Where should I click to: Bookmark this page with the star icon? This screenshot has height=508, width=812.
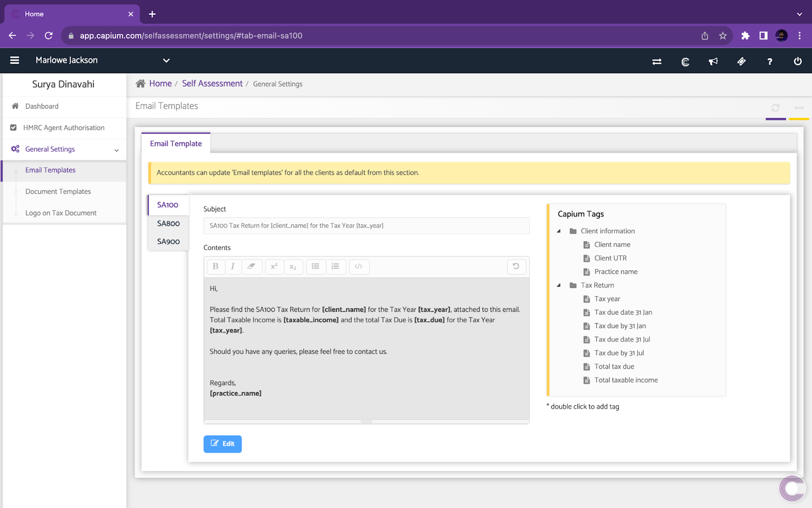[723, 36]
